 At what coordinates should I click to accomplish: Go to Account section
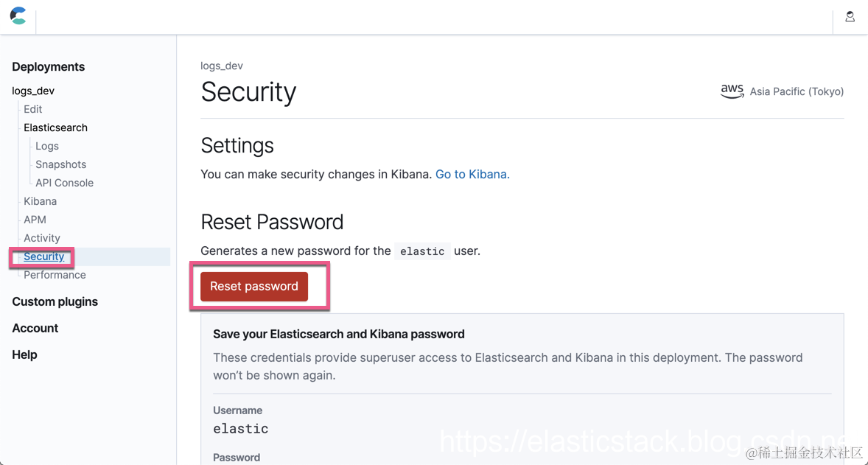(x=35, y=328)
